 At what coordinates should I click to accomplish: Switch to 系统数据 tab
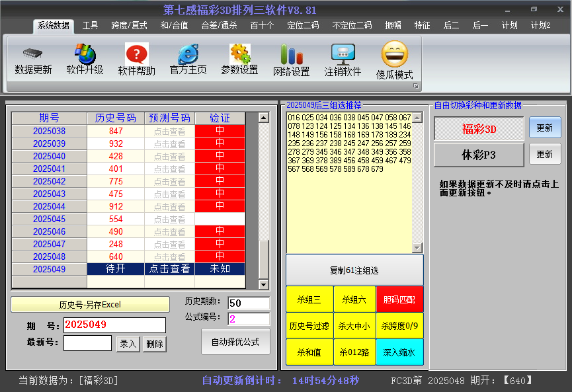tap(54, 26)
